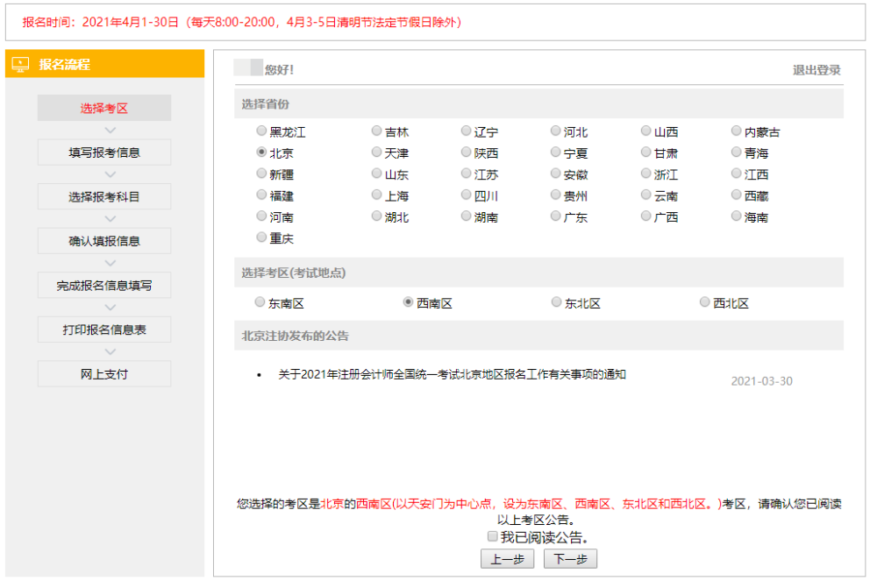
Task: Choose 河北 as the province
Action: (555, 131)
